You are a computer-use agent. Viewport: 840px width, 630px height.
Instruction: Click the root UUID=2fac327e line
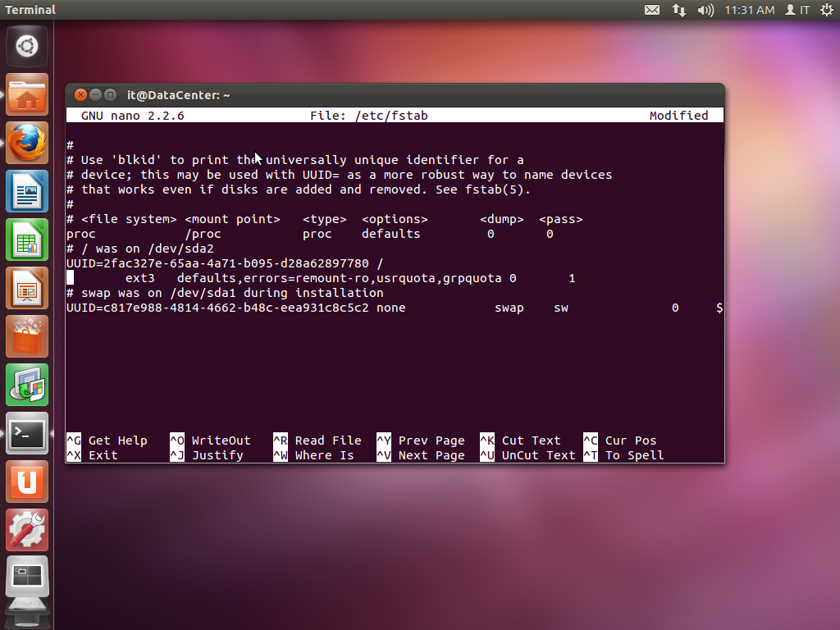[x=225, y=263]
